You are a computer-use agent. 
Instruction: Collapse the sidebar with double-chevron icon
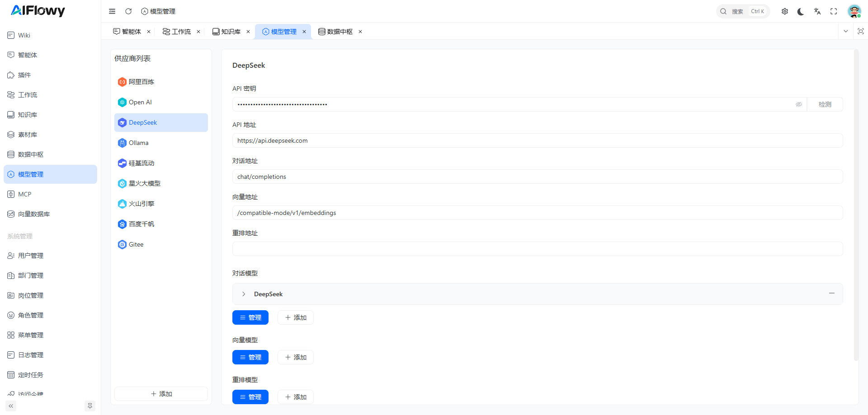[11, 406]
